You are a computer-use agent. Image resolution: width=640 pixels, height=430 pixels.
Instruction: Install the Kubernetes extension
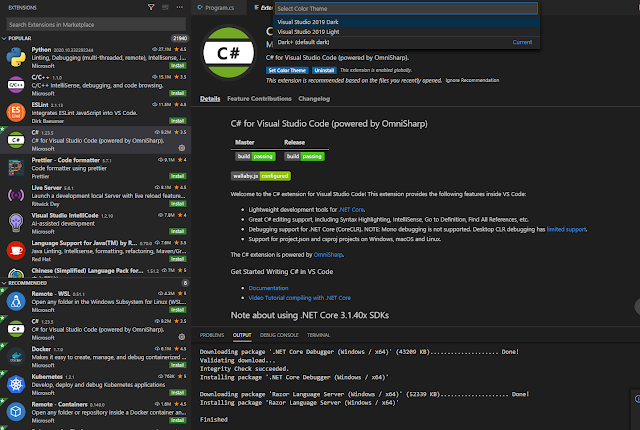pos(178,393)
